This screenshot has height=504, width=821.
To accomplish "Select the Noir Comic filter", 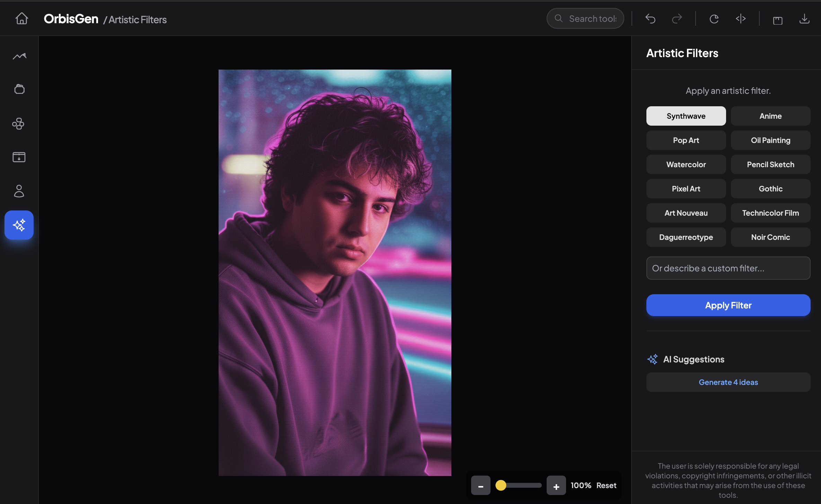I will 770,237.
